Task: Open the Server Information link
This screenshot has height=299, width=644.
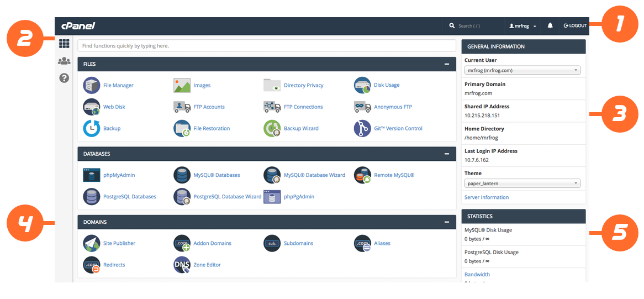Action: click(x=487, y=197)
